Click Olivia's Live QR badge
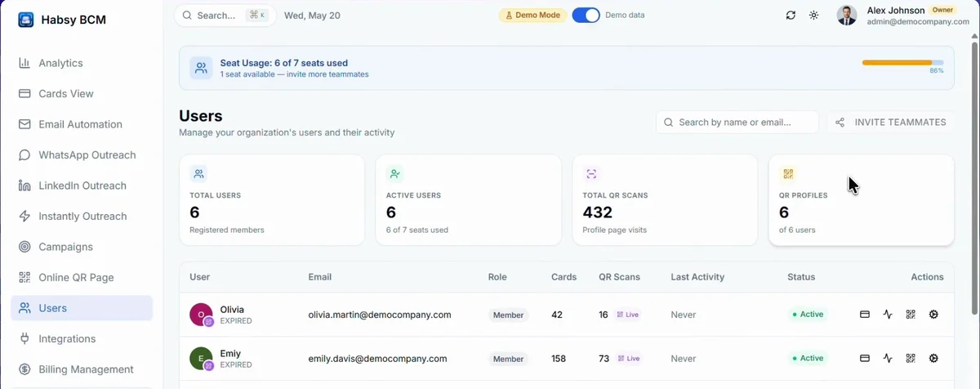Viewport: 980px width, 389px height. pos(628,315)
